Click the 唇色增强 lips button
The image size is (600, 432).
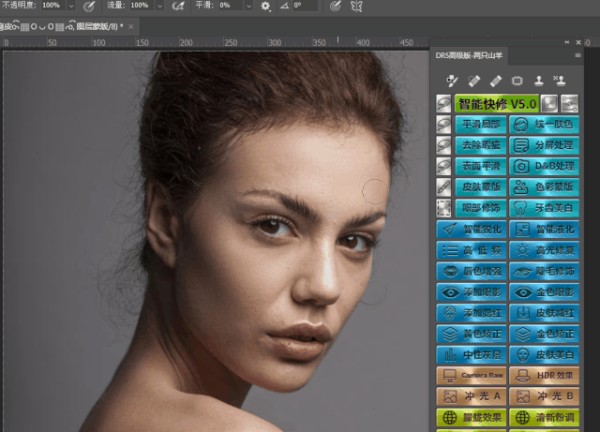pyautogui.click(x=471, y=271)
